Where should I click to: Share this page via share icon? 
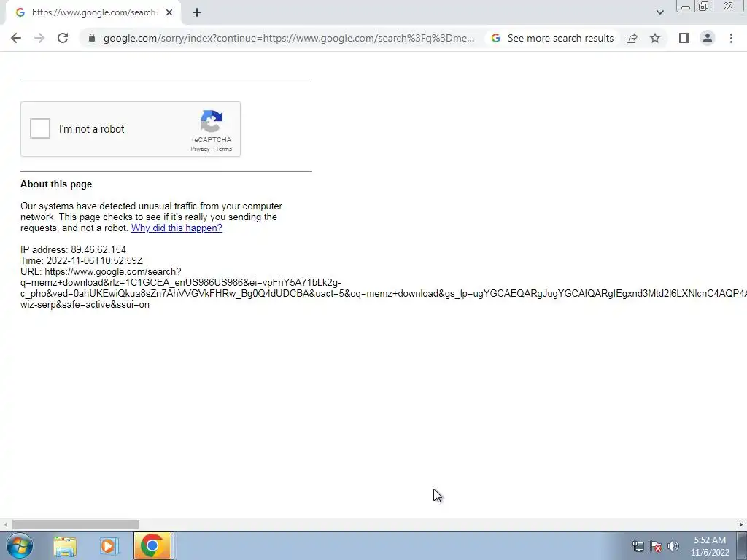(632, 38)
